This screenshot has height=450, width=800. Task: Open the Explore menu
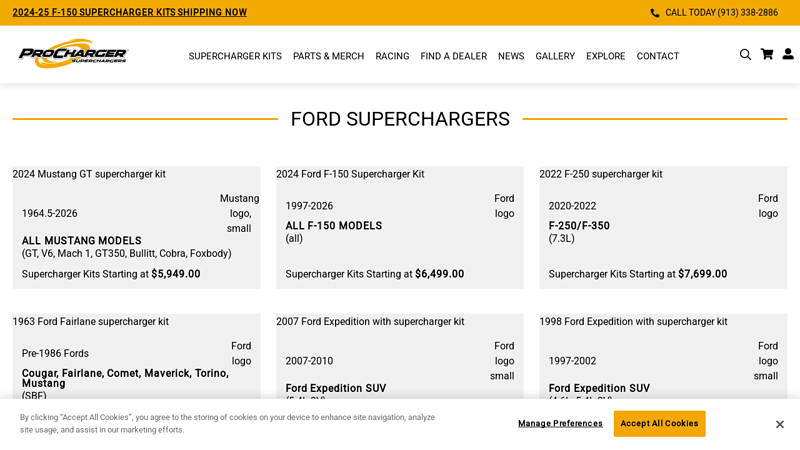pos(605,56)
